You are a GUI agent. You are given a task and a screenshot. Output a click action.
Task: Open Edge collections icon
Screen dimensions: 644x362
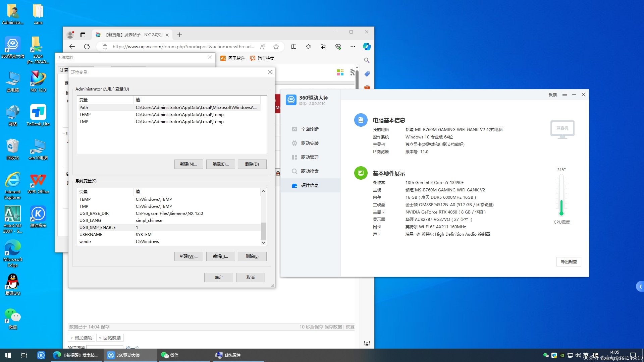point(323,47)
